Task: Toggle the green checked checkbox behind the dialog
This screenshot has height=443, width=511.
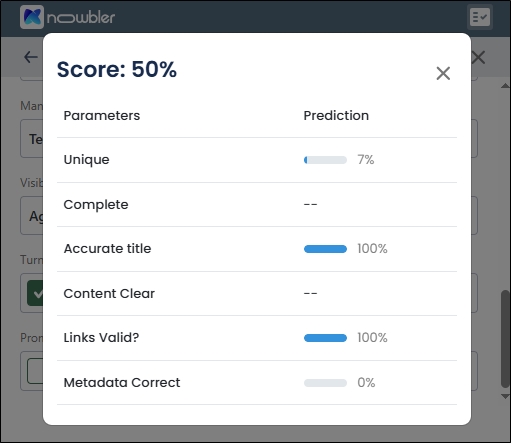Action: click(x=35, y=293)
